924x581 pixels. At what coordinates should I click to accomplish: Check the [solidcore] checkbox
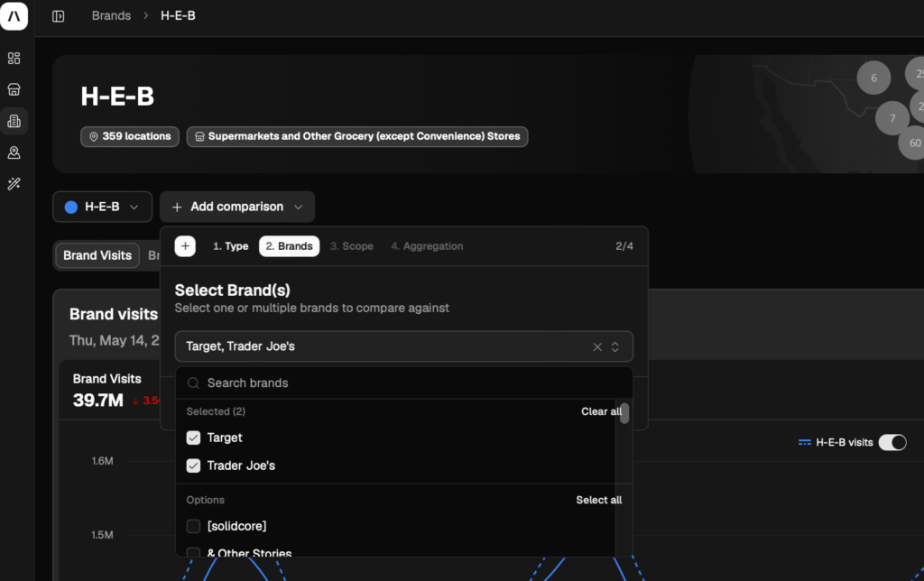click(x=193, y=526)
